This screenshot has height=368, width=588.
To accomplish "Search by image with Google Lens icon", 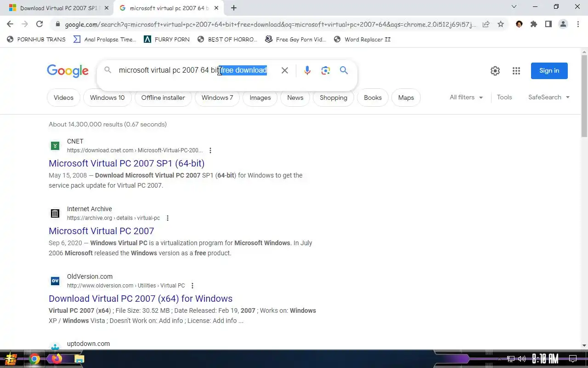I will [326, 70].
